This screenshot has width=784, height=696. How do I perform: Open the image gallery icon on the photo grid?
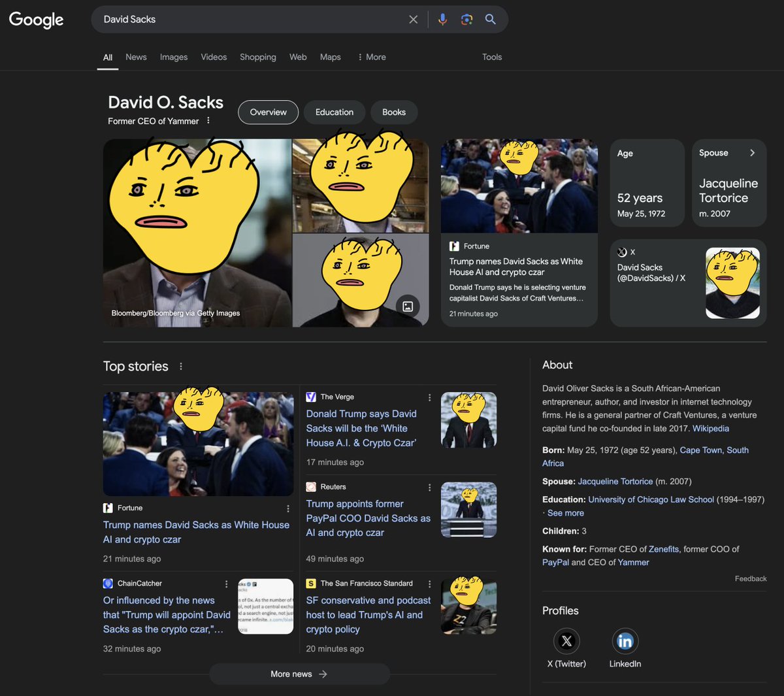(408, 306)
